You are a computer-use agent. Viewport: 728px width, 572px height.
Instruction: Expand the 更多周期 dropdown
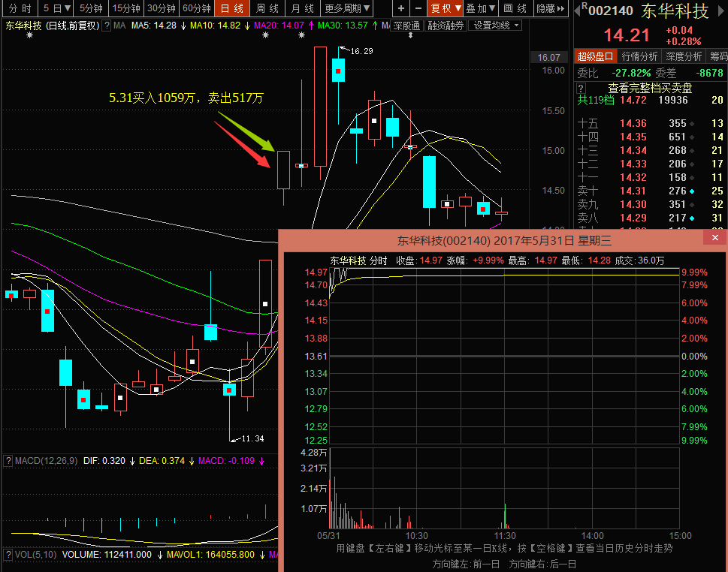point(347,8)
